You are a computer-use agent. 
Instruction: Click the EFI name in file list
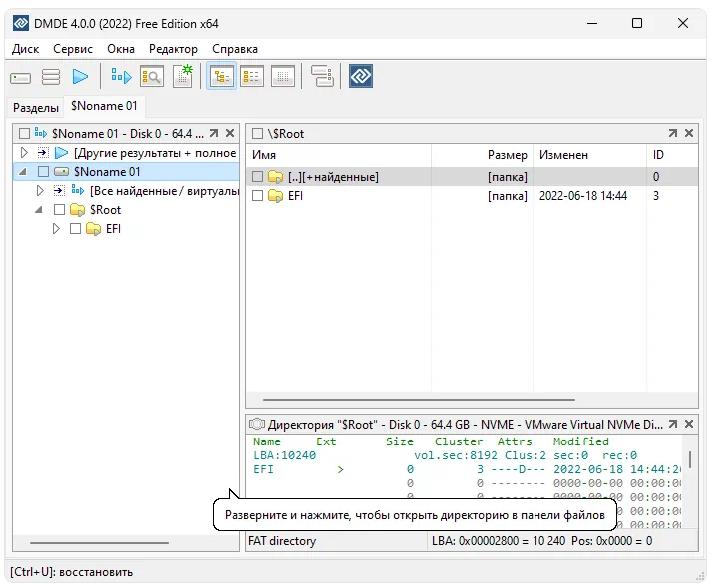[x=295, y=196]
